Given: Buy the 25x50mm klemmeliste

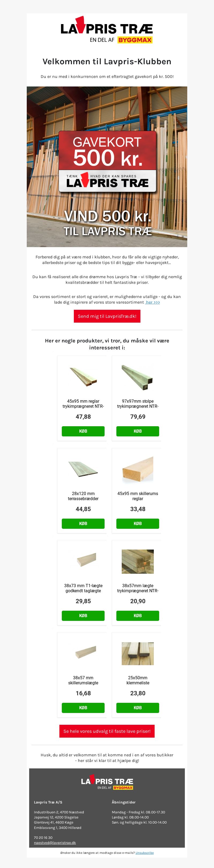Looking at the screenshot, I should [x=137, y=708].
